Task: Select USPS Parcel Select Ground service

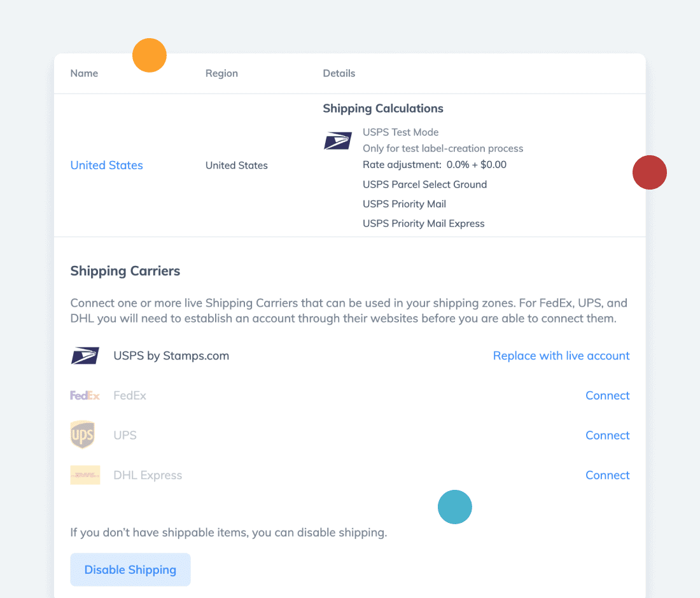Action: point(424,184)
